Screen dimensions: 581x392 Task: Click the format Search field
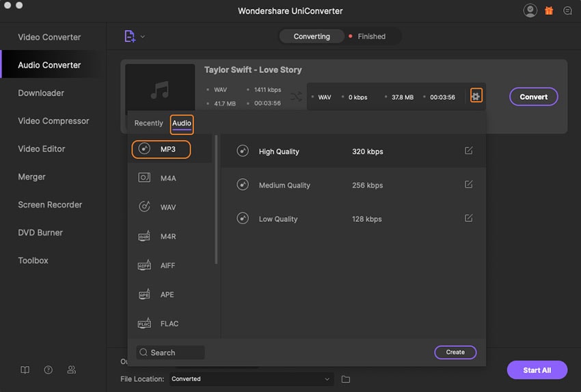170,352
